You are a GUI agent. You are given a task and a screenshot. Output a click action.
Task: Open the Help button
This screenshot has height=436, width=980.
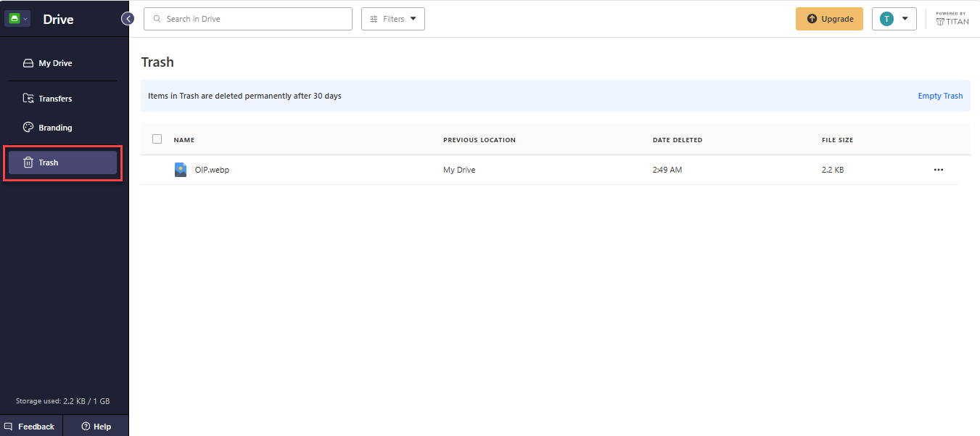click(x=96, y=426)
